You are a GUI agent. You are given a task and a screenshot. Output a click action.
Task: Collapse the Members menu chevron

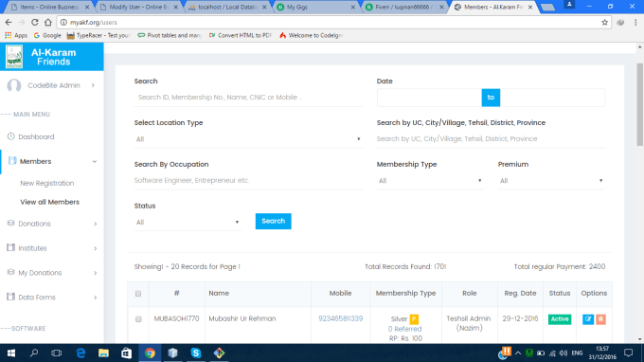click(95, 161)
